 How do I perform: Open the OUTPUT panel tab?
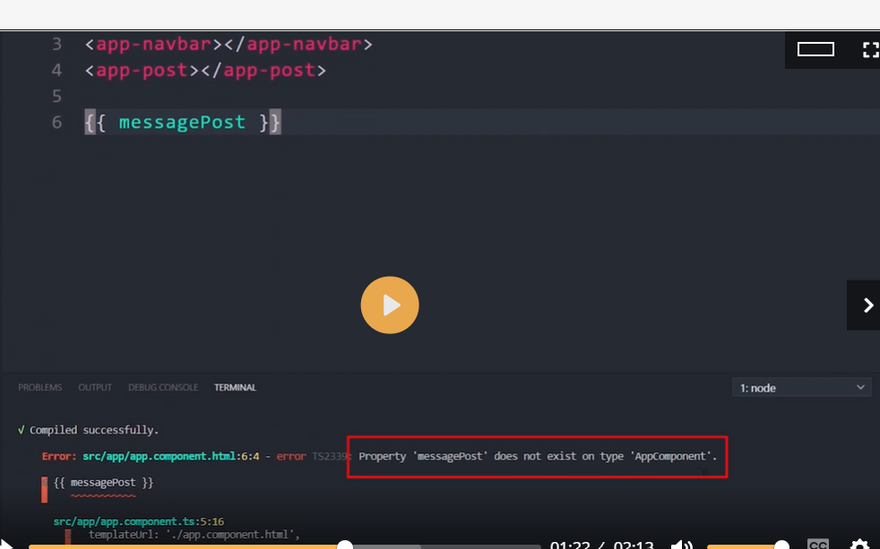click(x=95, y=387)
